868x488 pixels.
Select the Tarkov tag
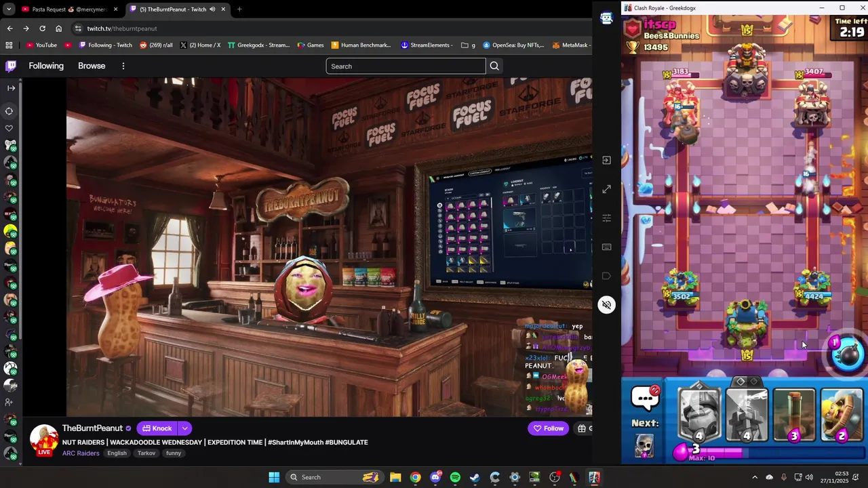point(146,453)
